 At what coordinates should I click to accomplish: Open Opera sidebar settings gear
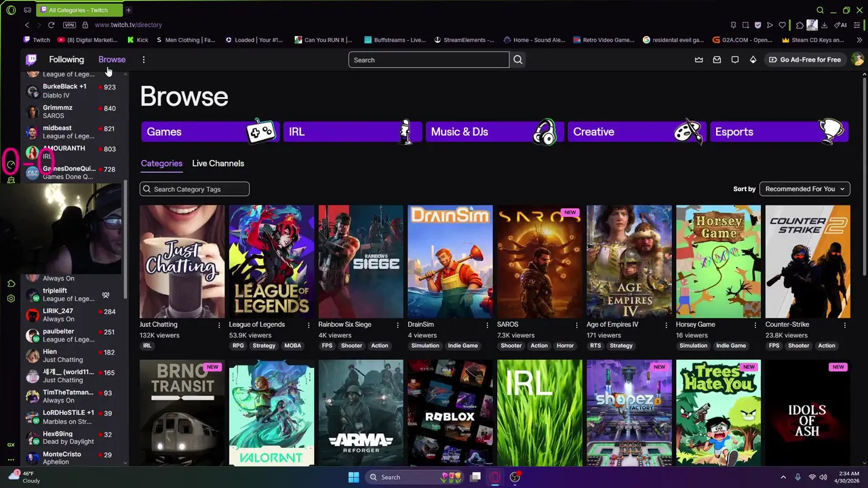click(x=11, y=298)
